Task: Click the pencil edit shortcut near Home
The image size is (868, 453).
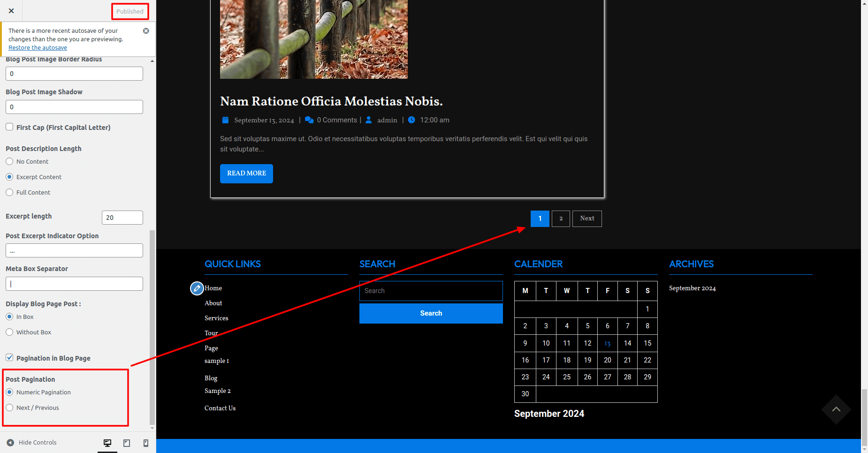Action: [197, 288]
